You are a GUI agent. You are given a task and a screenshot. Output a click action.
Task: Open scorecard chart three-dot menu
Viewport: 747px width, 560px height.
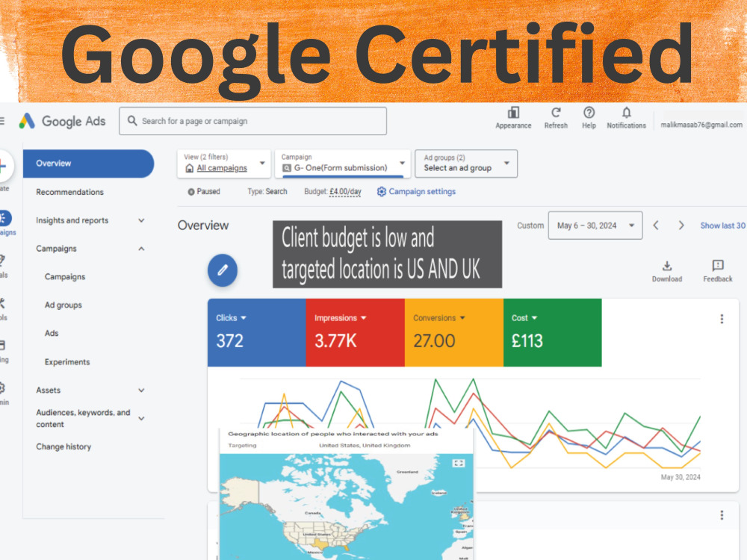click(722, 319)
